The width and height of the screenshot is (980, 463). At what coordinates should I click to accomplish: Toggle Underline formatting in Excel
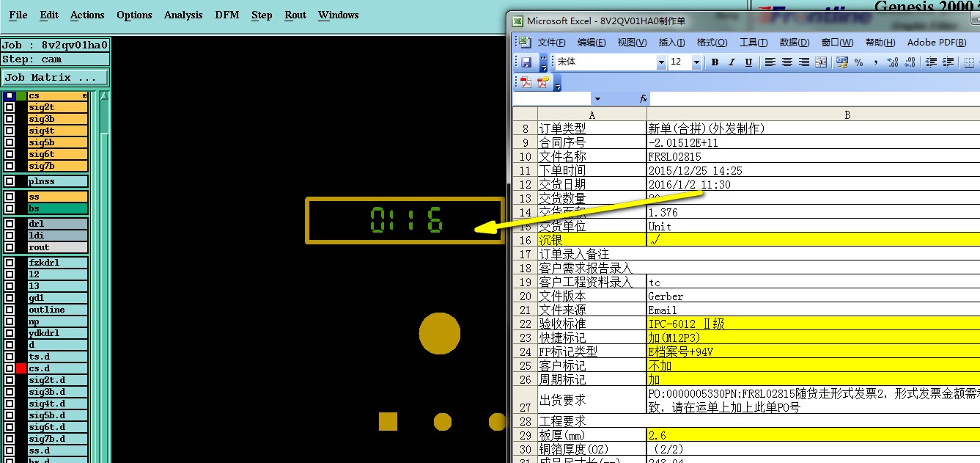point(748,62)
